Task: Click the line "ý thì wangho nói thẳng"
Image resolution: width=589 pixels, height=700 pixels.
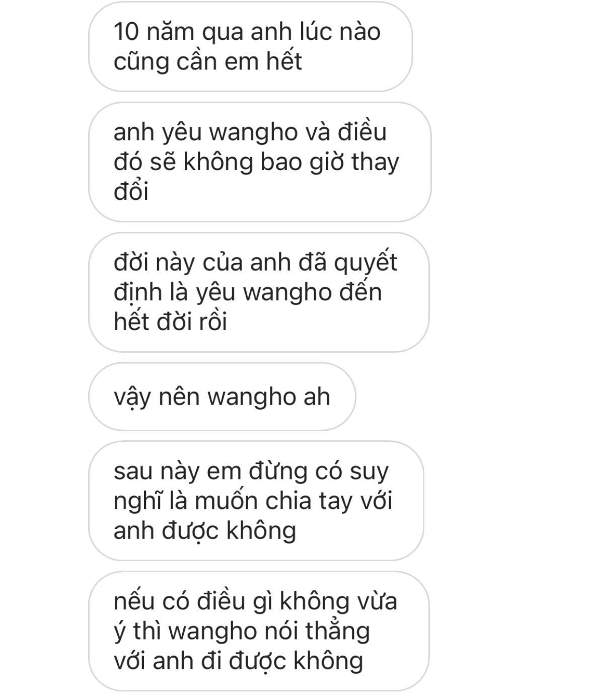Action: pos(242,631)
